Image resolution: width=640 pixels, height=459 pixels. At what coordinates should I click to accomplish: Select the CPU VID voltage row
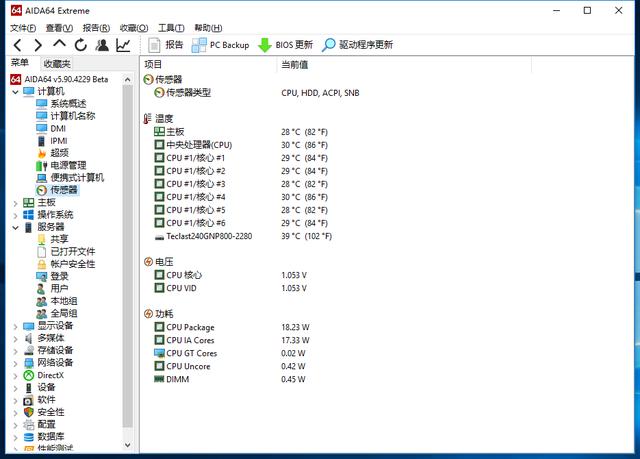[x=231, y=288]
